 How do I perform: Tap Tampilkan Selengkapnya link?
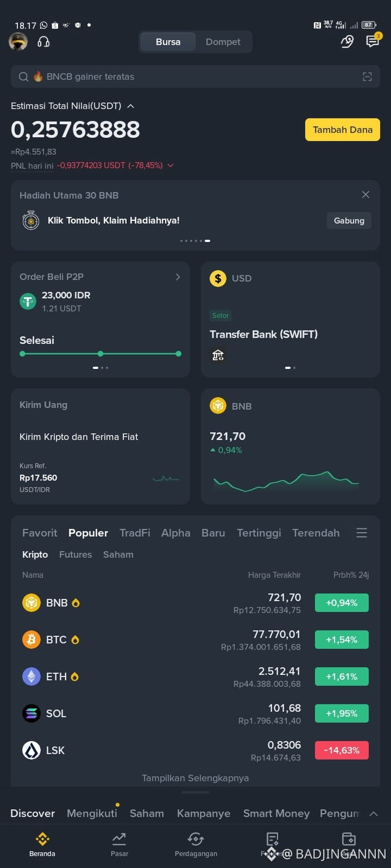[195, 778]
